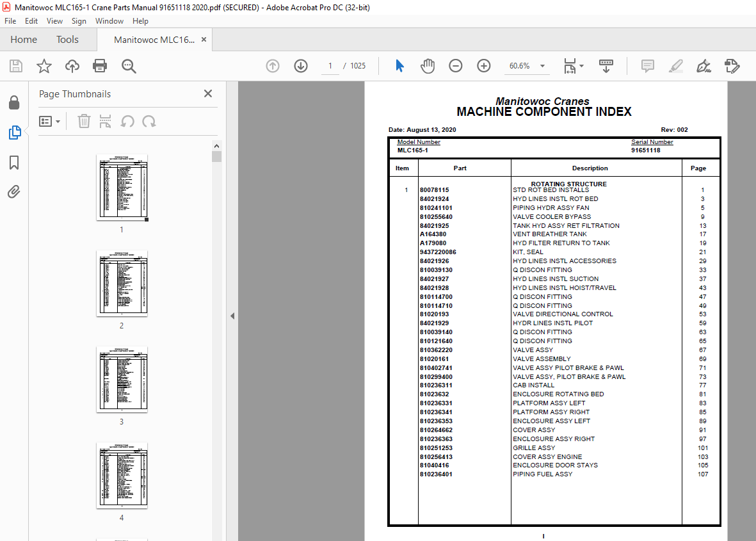
Task: Click serial number 91651118
Action: [x=646, y=150]
